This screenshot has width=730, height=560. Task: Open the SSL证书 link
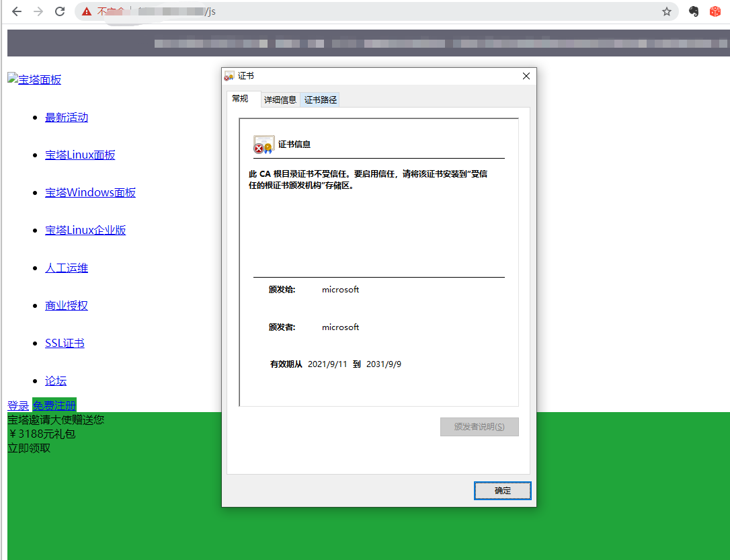point(65,344)
